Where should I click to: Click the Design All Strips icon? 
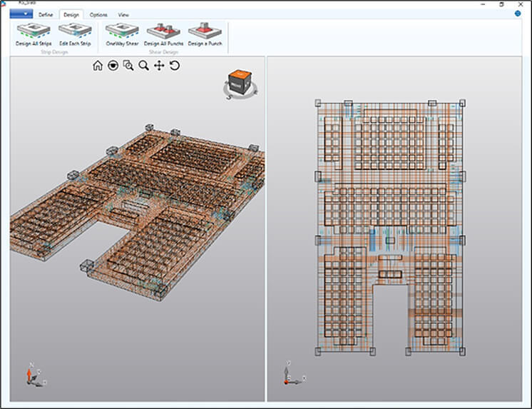[x=34, y=33]
